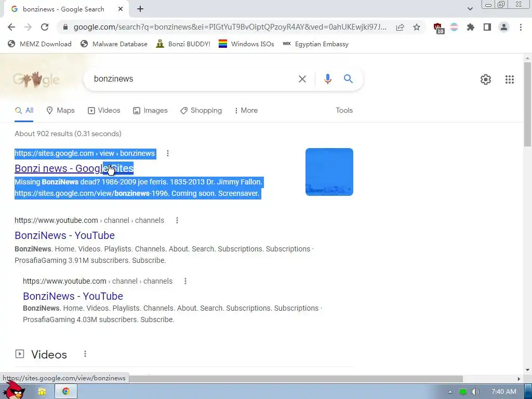532x399 pixels.
Task: Click the Videos section play icon
Action: click(x=20, y=354)
